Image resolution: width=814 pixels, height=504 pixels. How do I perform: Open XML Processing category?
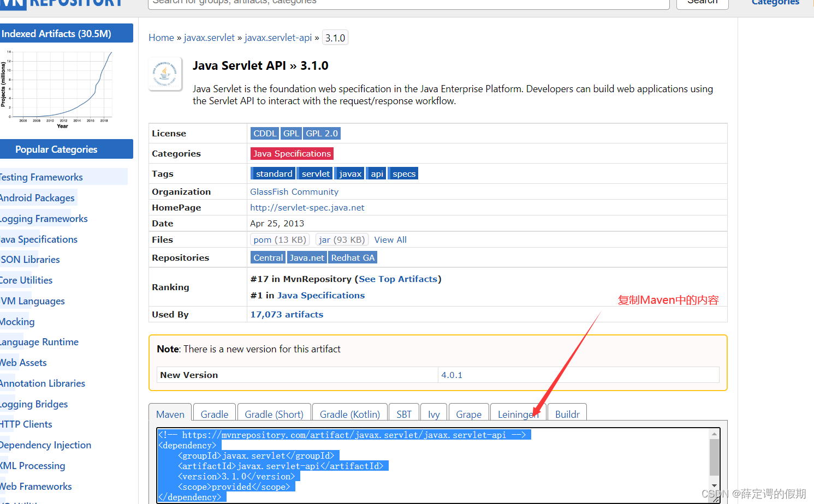point(33,466)
